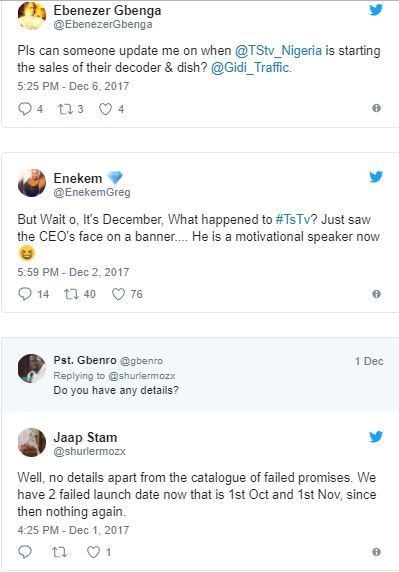Retweet Ebenezer Gbenga's tweet

click(66, 109)
